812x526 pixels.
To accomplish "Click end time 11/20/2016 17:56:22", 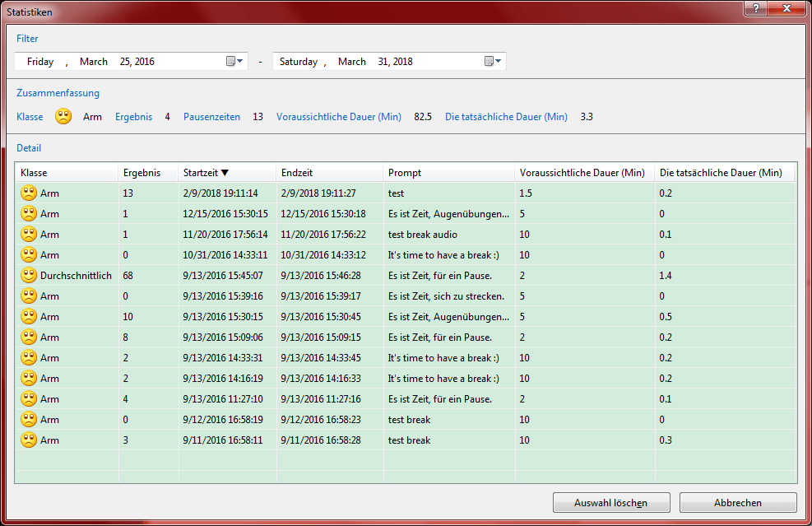I will pyautogui.click(x=323, y=235).
